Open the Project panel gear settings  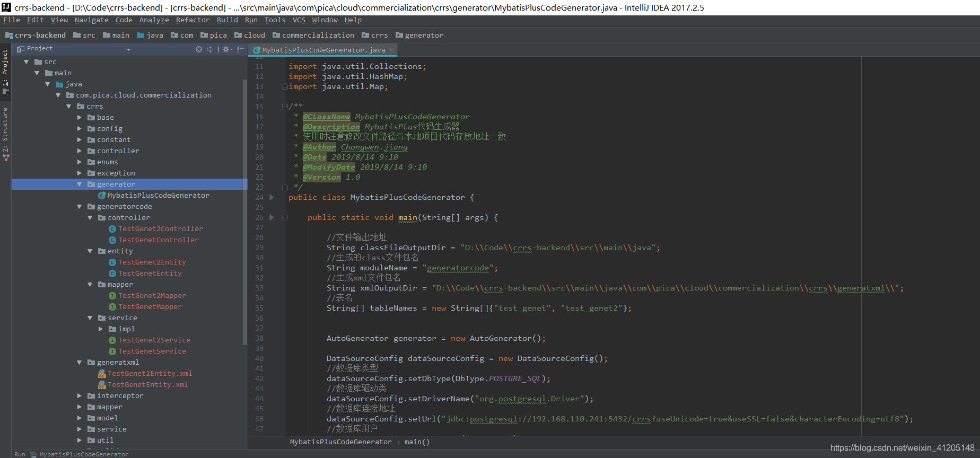[x=226, y=49]
